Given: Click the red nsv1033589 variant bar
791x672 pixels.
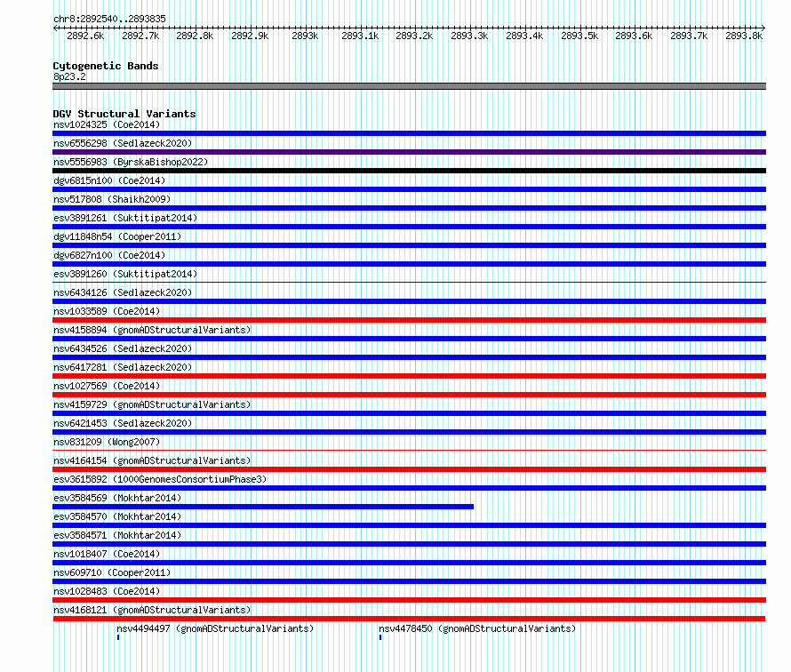Looking at the screenshot, I should 409,320.
